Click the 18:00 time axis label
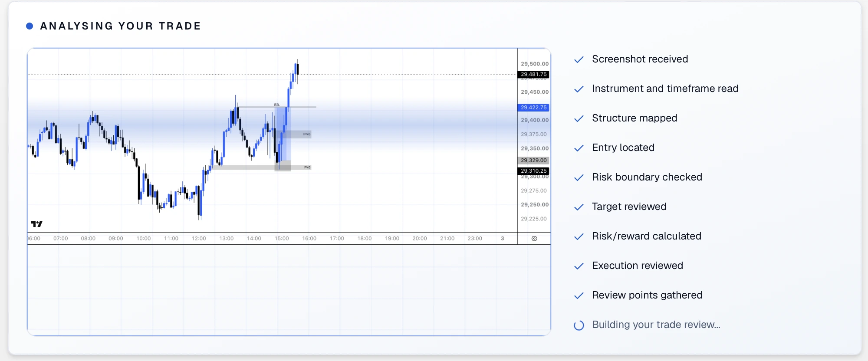 [x=365, y=239]
